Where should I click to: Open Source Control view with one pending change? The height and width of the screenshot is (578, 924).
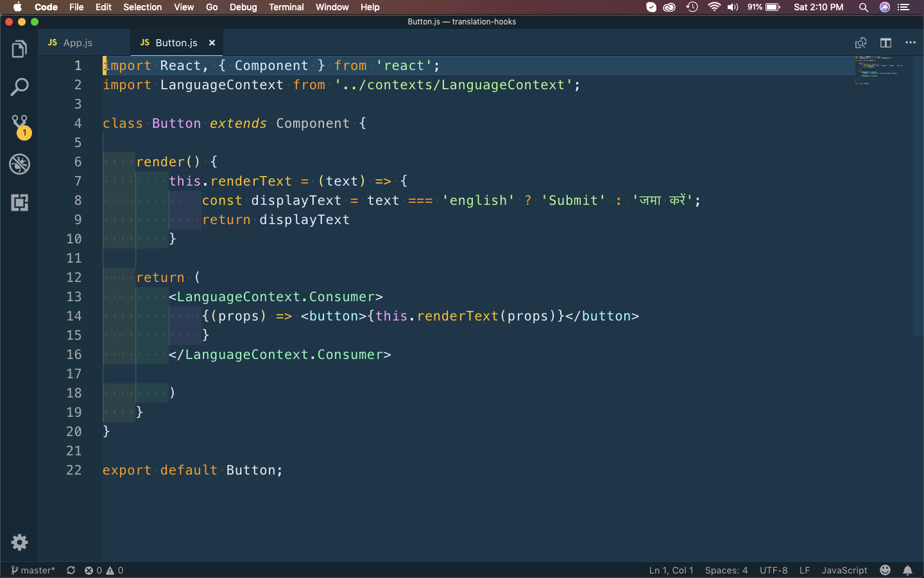tap(21, 127)
